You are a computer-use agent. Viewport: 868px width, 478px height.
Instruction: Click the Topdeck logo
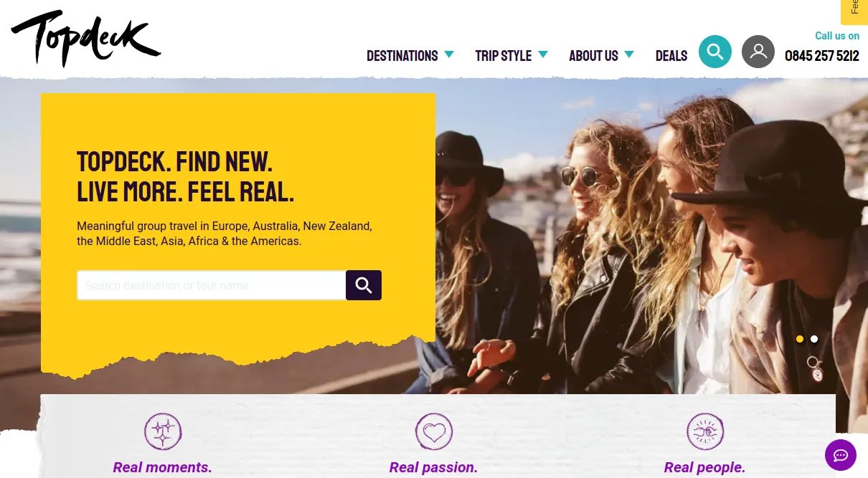pyautogui.click(x=85, y=38)
